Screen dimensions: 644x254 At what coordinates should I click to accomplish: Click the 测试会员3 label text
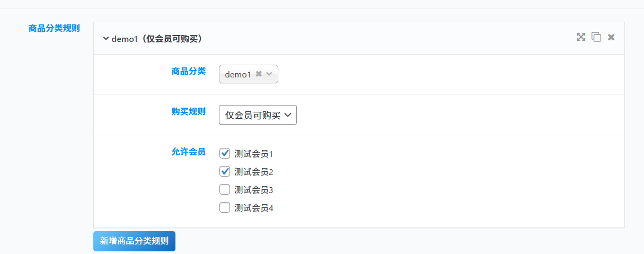[x=254, y=190]
